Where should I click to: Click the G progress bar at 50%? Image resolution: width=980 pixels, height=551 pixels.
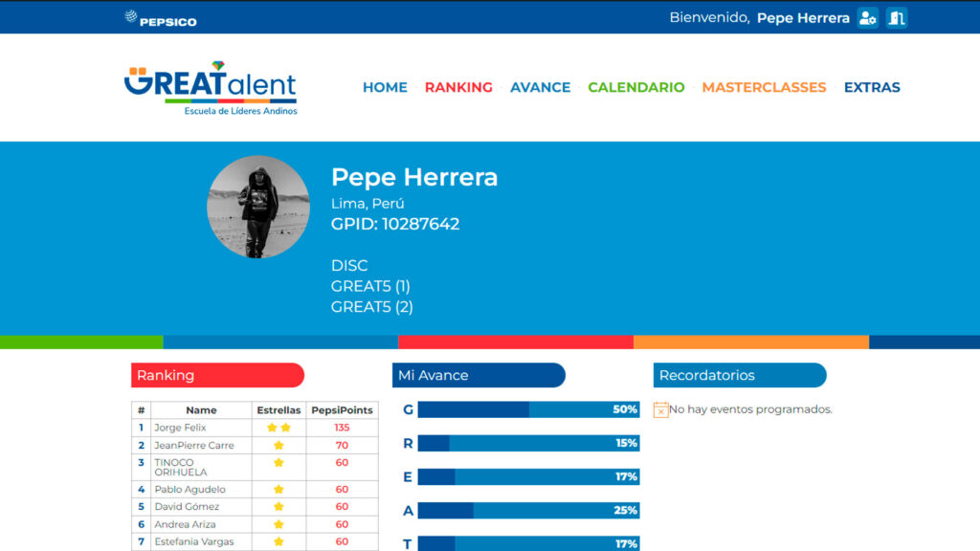(x=528, y=409)
